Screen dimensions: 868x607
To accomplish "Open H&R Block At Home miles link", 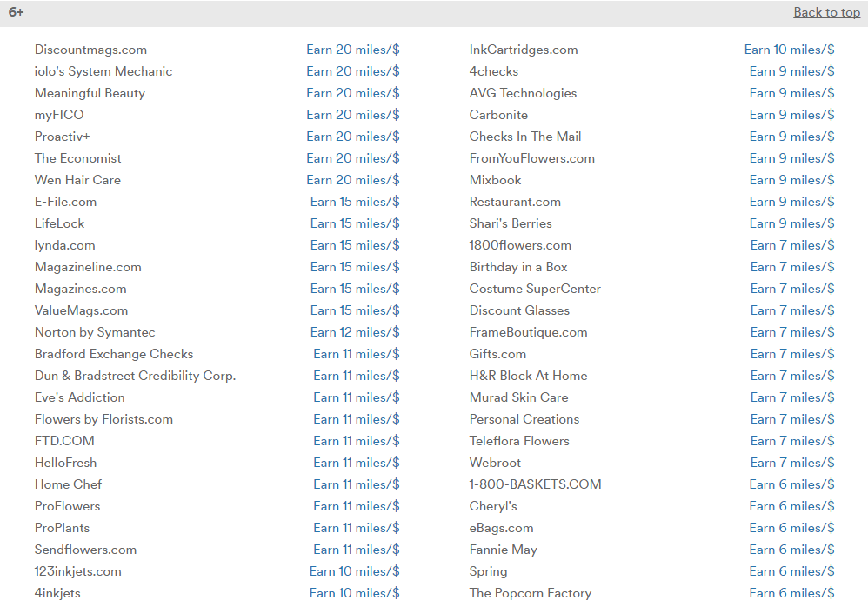I will 792,376.
